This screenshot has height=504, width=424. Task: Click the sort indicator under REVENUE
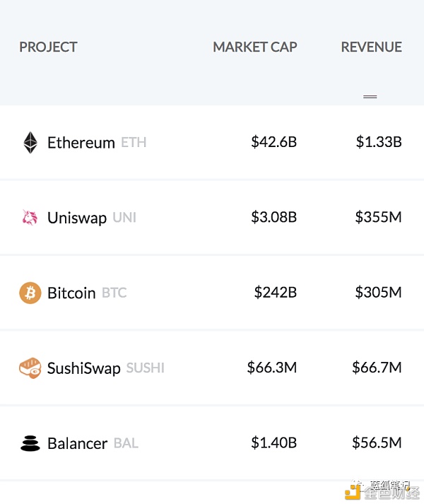pos(370,97)
